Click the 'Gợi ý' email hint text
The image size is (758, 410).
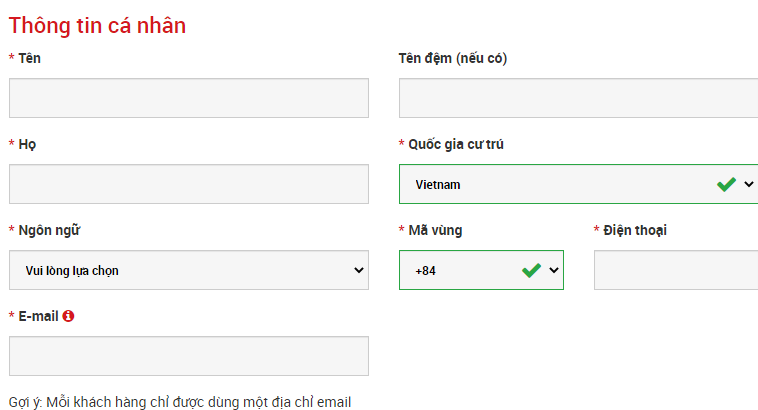(x=180, y=402)
